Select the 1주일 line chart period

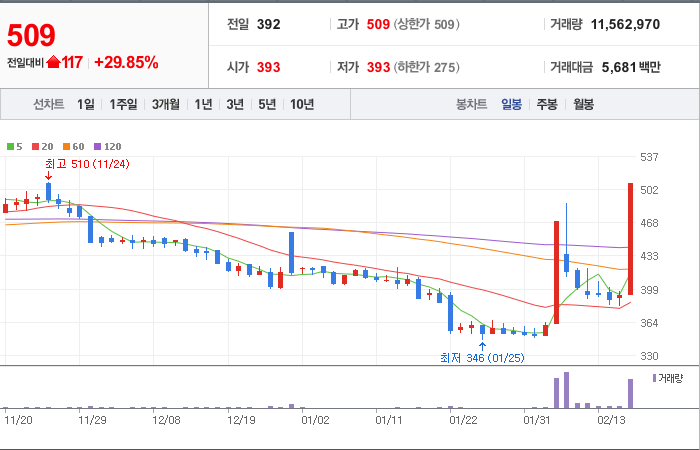[123, 104]
